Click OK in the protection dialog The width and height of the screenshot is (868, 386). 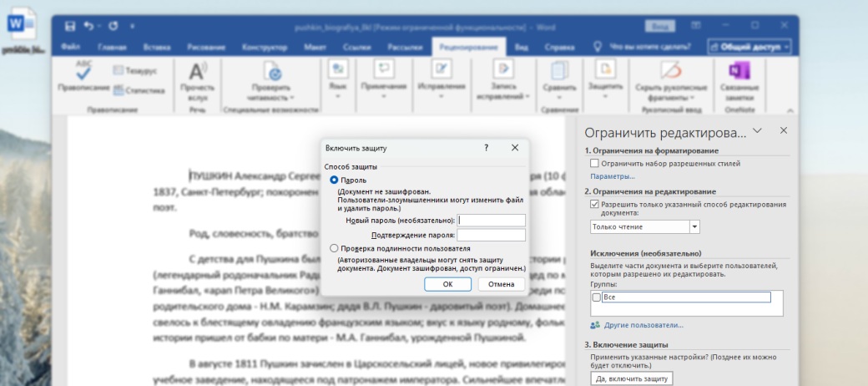coord(447,284)
